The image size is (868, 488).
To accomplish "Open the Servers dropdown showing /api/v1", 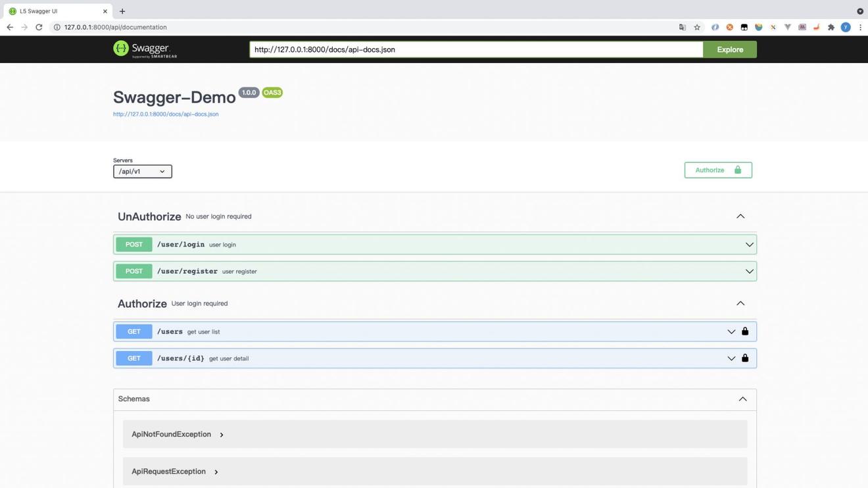I will 142,172.
